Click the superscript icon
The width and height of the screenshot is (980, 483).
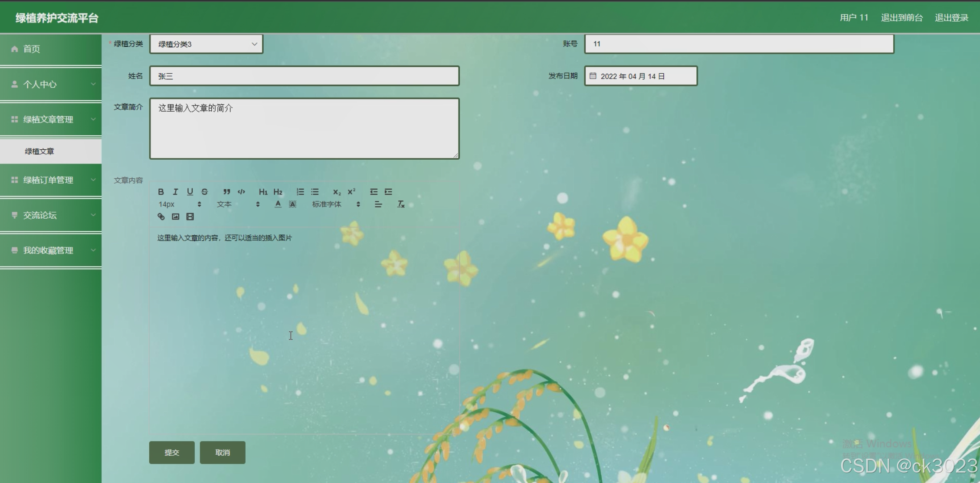351,191
